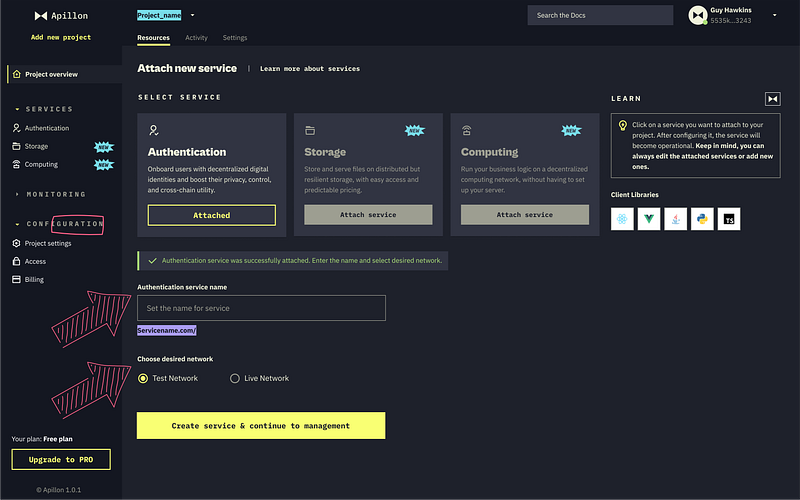
Task: Open the TypeScript client library icon
Action: (x=729, y=219)
